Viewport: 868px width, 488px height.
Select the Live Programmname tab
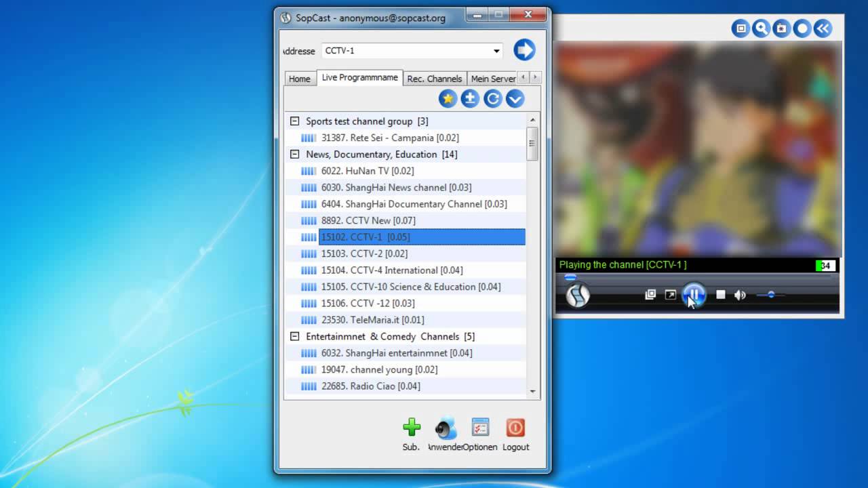click(x=359, y=77)
